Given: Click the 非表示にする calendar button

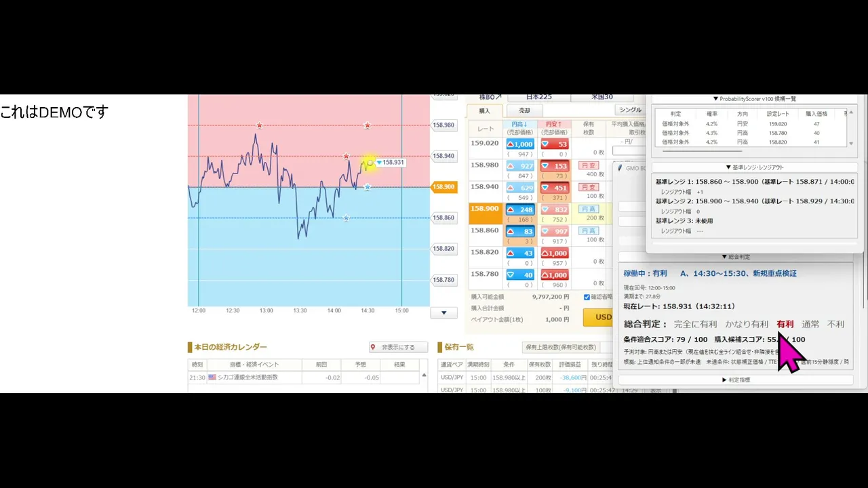Looking at the screenshot, I should click(x=399, y=347).
